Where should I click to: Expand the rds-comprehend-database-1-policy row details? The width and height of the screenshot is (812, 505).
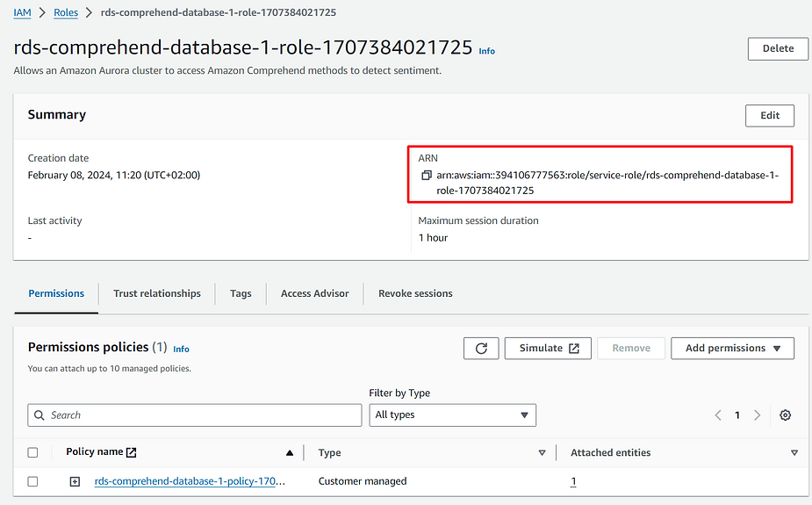coord(75,481)
